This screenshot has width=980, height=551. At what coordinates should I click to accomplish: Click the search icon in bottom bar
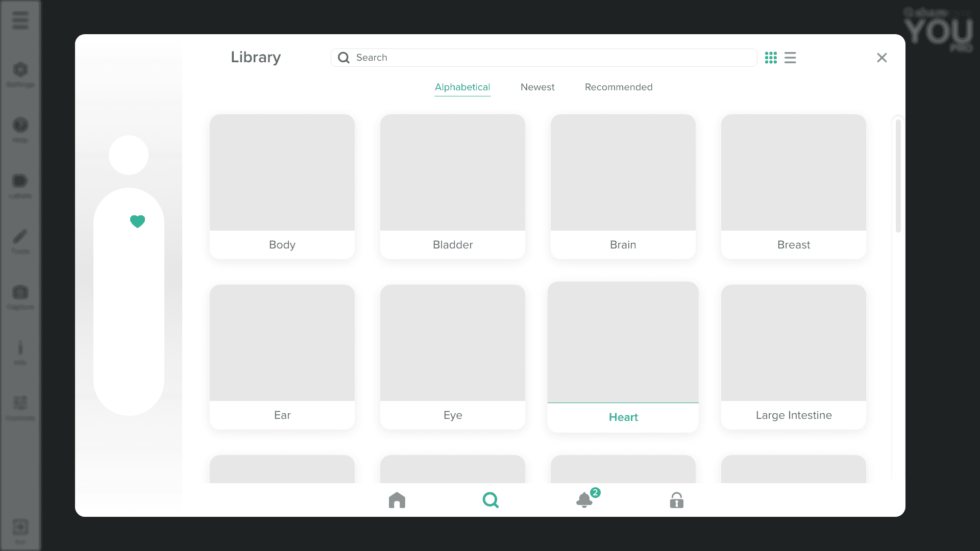coord(491,500)
